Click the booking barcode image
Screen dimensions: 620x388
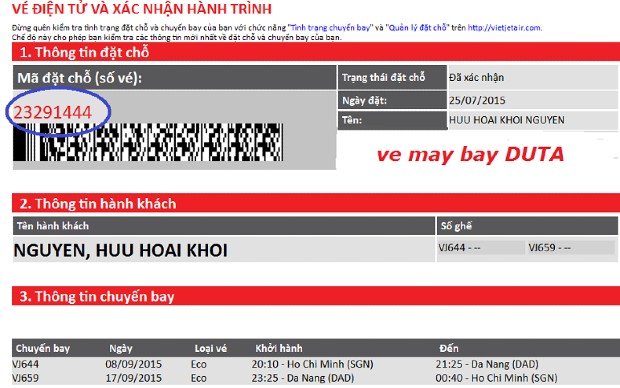pos(148,142)
